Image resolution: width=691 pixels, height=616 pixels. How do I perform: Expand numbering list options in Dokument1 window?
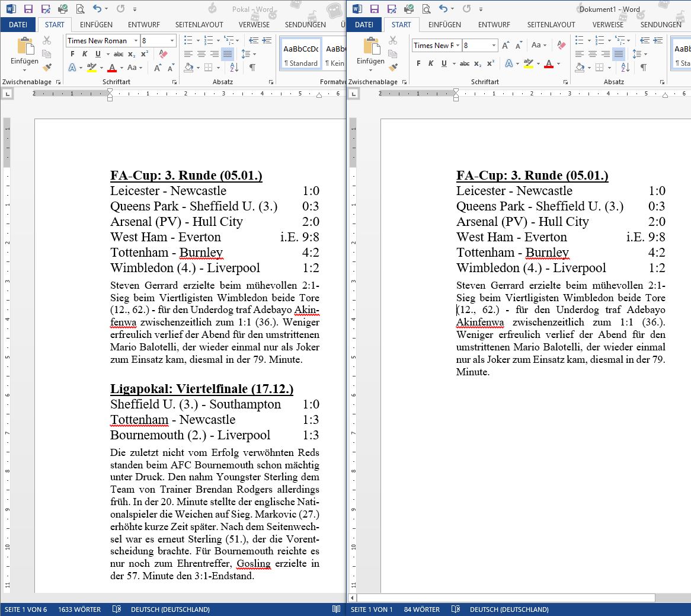click(609, 40)
